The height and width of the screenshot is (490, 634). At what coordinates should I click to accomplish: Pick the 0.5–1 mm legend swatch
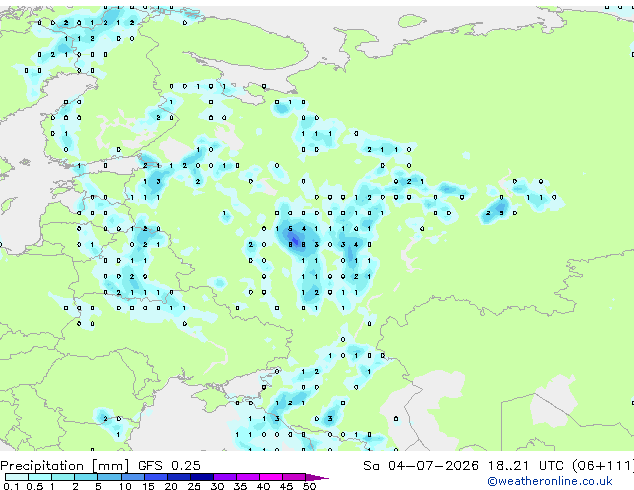click(x=40, y=477)
